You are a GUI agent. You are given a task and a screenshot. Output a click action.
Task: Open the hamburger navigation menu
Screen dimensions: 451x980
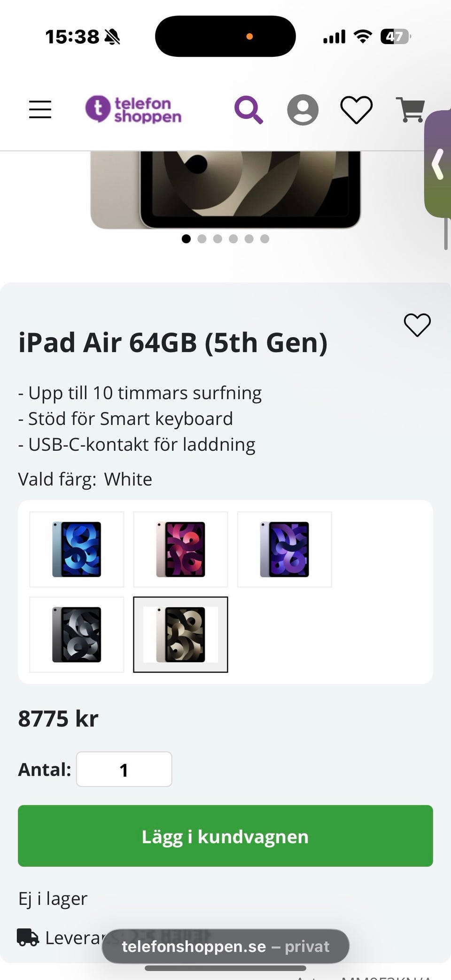pos(40,109)
